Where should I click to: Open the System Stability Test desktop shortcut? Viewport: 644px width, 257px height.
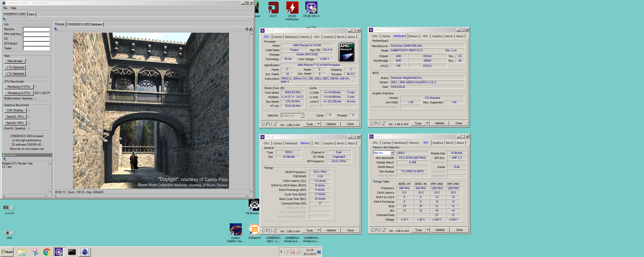[236, 233]
